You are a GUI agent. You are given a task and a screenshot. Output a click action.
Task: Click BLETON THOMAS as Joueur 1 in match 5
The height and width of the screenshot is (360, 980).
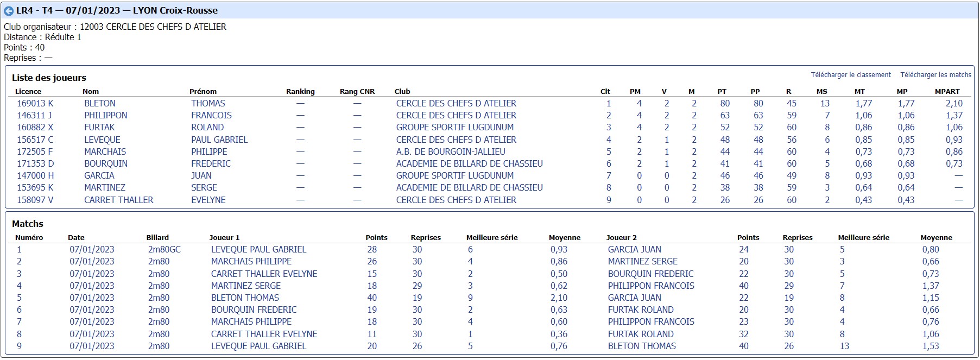(x=245, y=298)
